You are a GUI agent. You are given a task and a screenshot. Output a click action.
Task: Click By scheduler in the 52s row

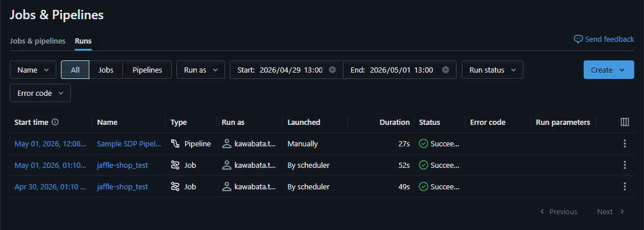point(308,165)
